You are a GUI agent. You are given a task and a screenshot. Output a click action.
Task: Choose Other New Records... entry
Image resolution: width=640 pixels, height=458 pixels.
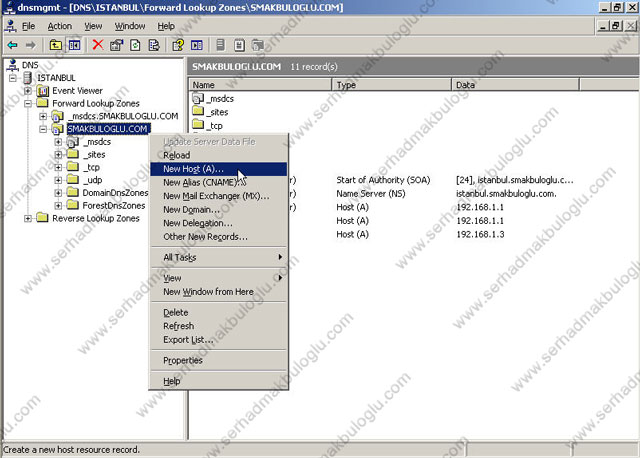pos(218,237)
